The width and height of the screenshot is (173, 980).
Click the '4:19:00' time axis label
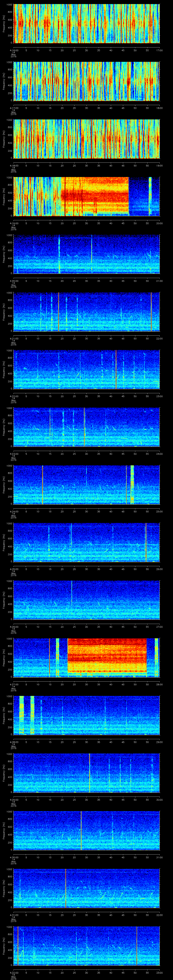pos(14,223)
